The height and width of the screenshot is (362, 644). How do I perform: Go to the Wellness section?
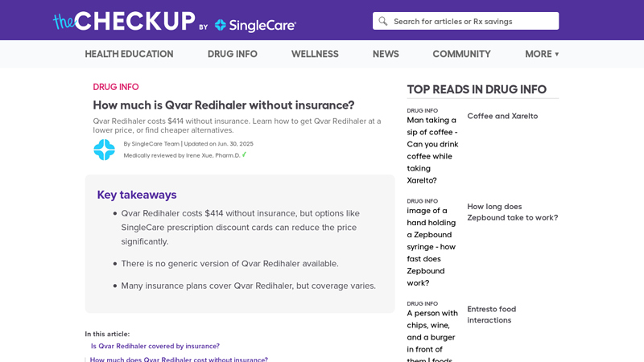(x=315, y=54)
